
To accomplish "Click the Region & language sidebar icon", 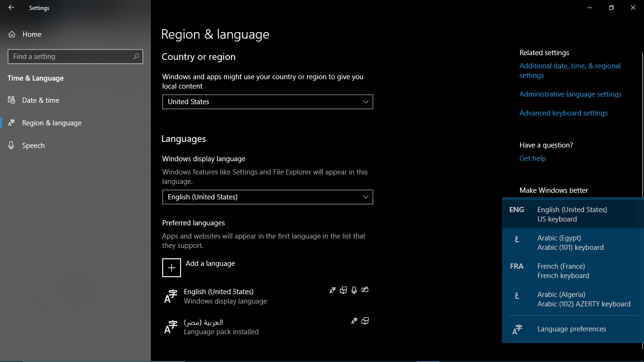I will click(12, 123).
